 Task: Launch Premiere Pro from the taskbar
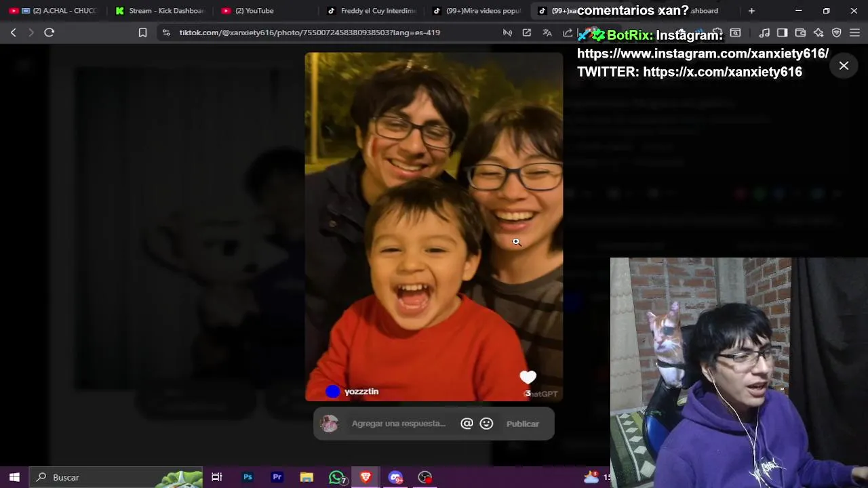tap(277, 477)
